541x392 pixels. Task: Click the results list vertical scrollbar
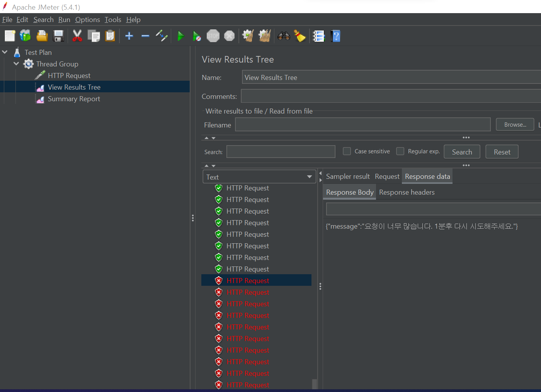(315, 384)
